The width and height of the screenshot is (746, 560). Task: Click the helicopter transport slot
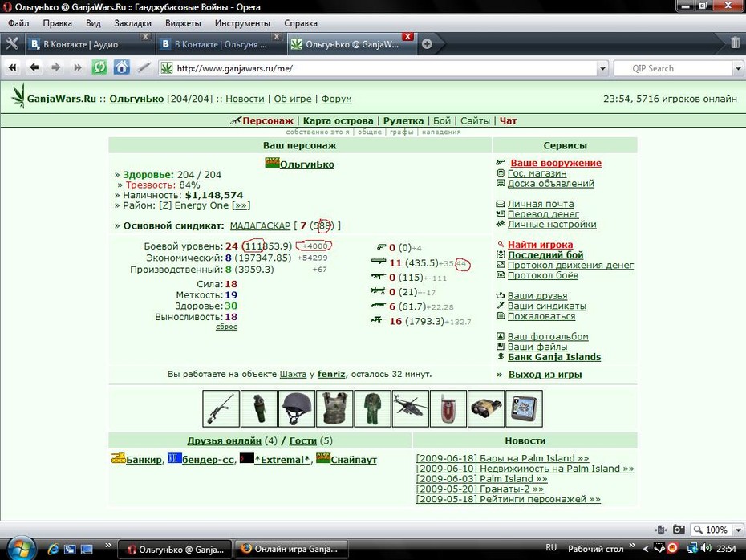(410, 408)
